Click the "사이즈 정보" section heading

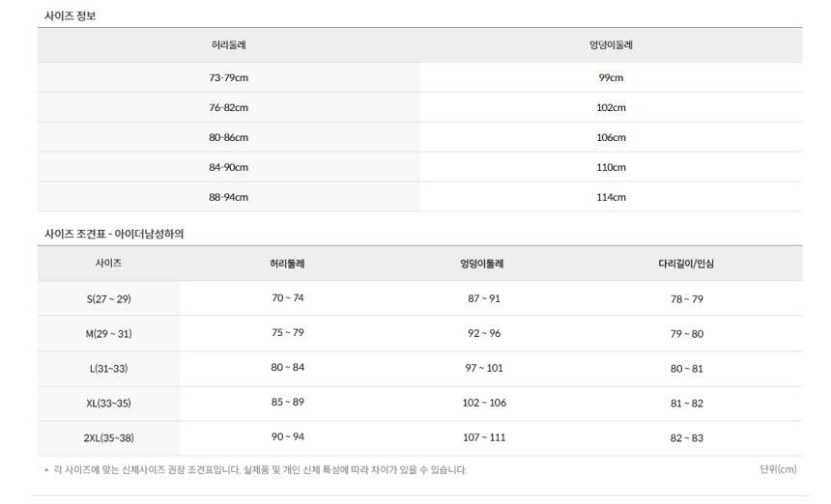[x=71, y=15]
